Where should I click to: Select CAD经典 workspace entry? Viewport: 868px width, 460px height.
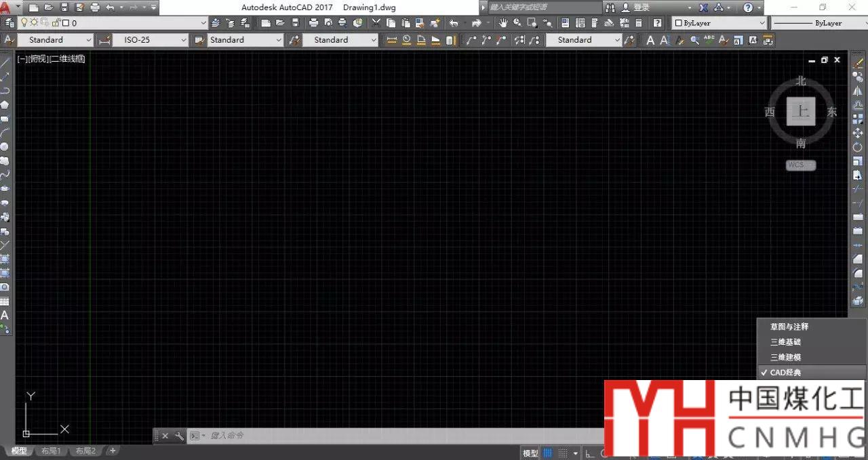812,373
